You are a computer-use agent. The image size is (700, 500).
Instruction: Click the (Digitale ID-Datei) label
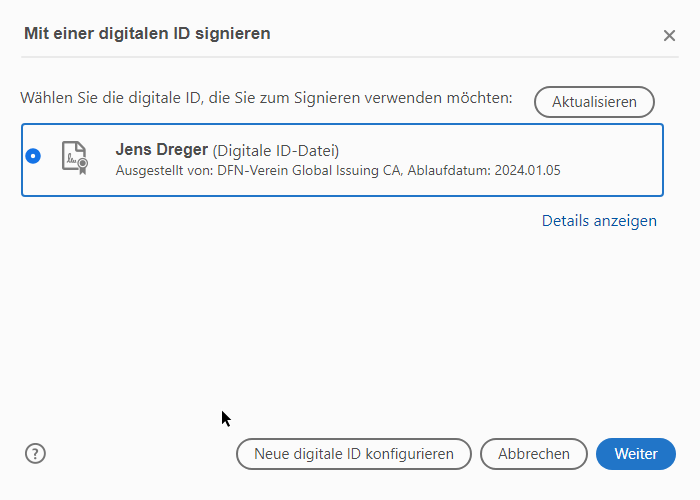(275, 151)
